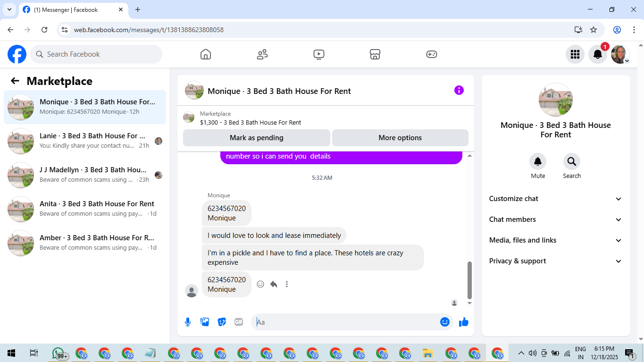The image size is (644, 362).
Task: Go back to previous browser page
Action: coord(10,30)
